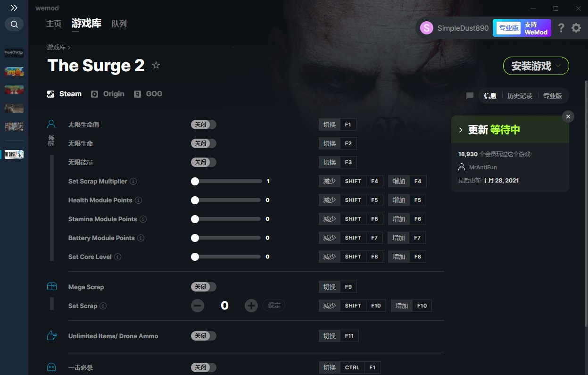Image resolution: width=588 pixels, height=375 pixels.
Task: Select the Origin platform tab
Action: coord(108,94)
